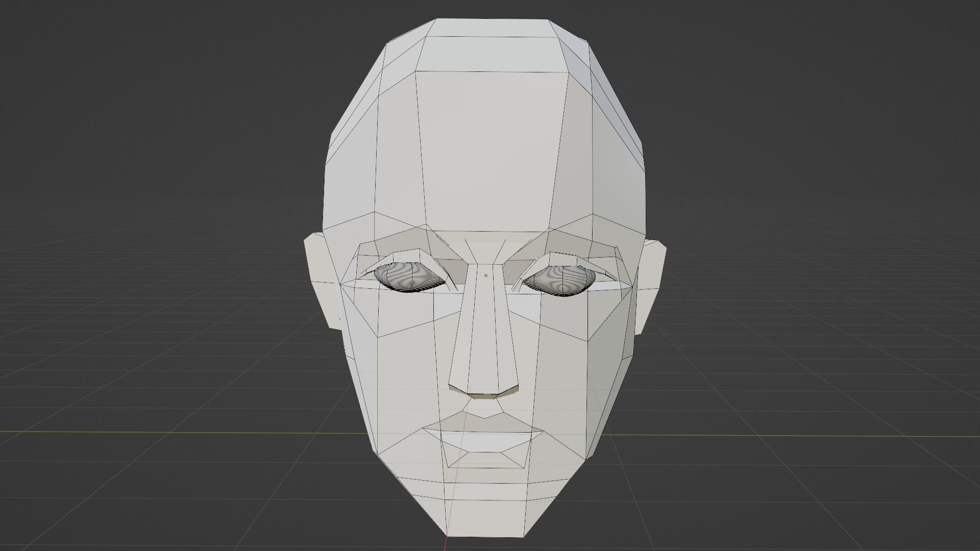Select the nose tip underside face

484,395
